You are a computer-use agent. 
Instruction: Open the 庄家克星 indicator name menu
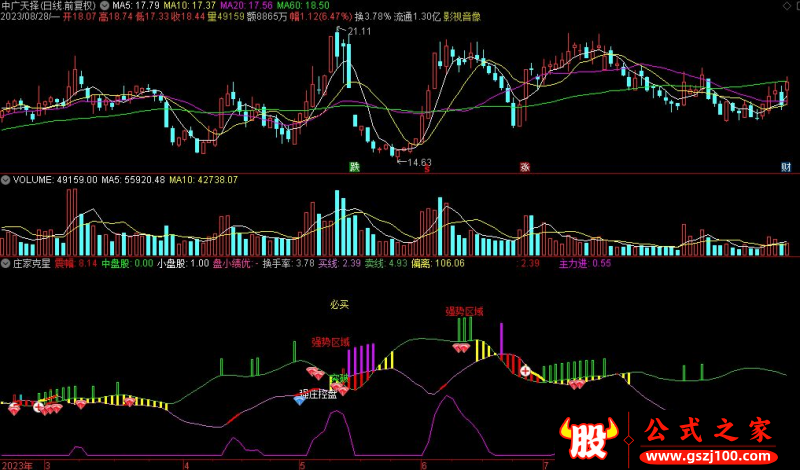31,263
